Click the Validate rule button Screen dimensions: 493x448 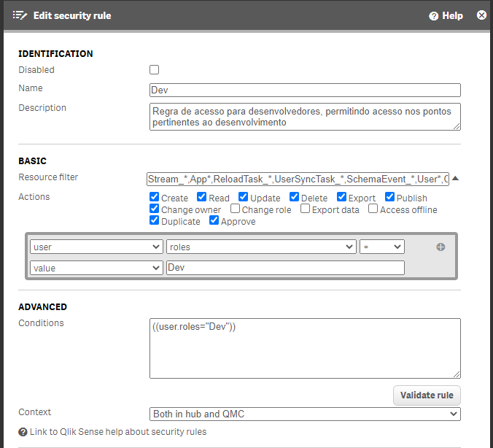tap(427, 395)
